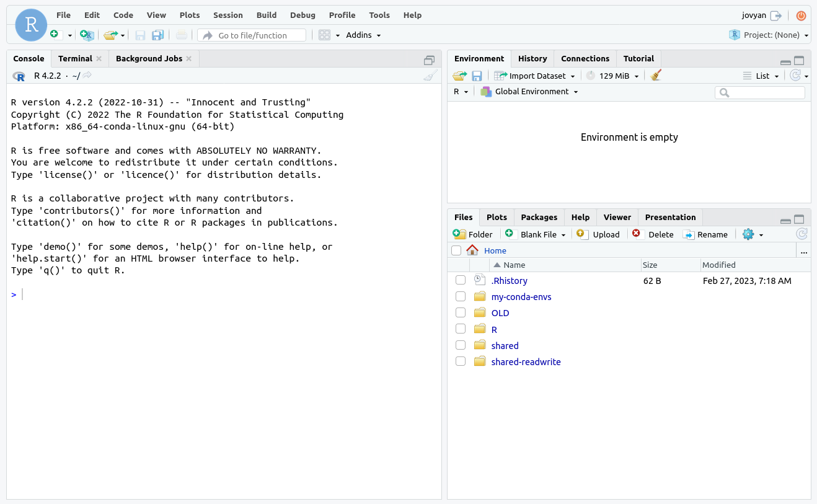Clear the console using the broom icon

pos(430,75)
